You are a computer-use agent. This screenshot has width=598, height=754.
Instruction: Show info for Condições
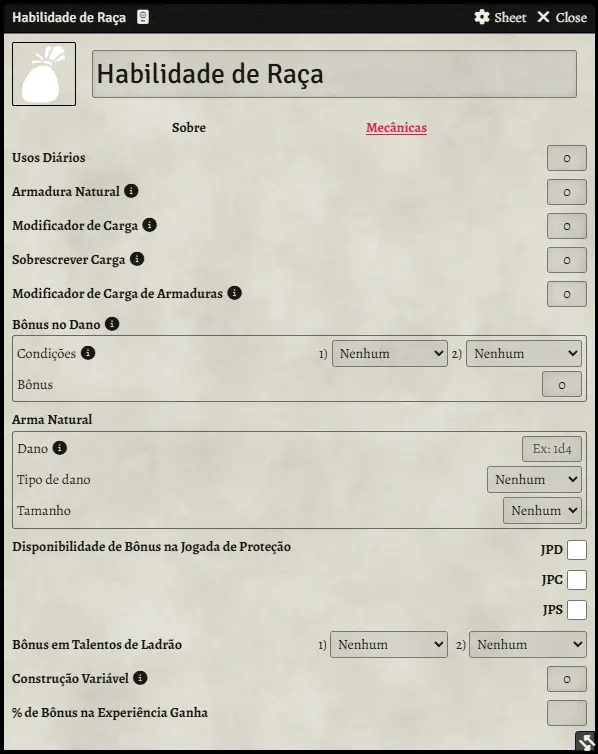point(88,353)
